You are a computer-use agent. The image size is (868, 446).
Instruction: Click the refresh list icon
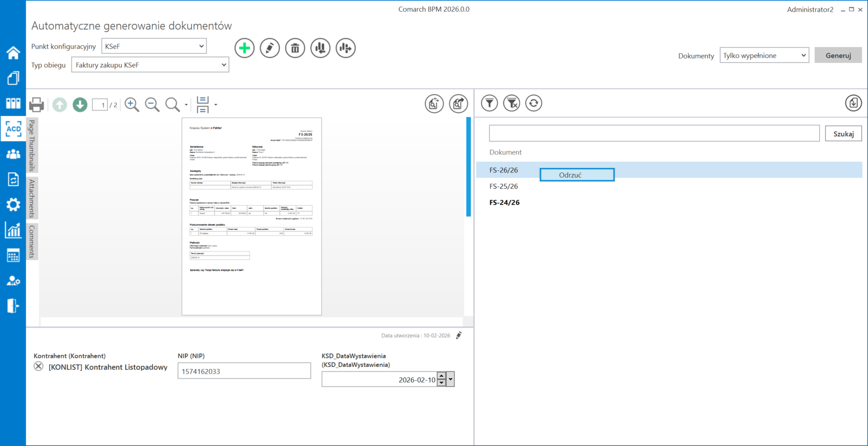pyautogui.click(x=534, y=103)
